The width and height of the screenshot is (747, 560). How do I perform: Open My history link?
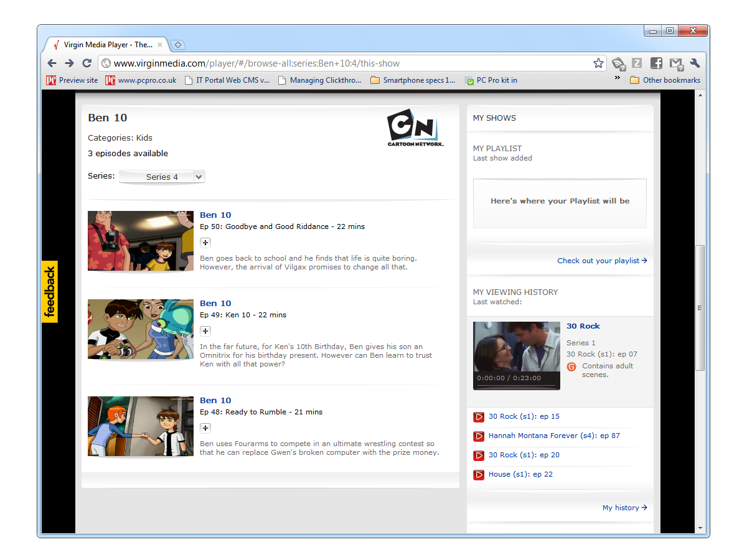[624, 508]
